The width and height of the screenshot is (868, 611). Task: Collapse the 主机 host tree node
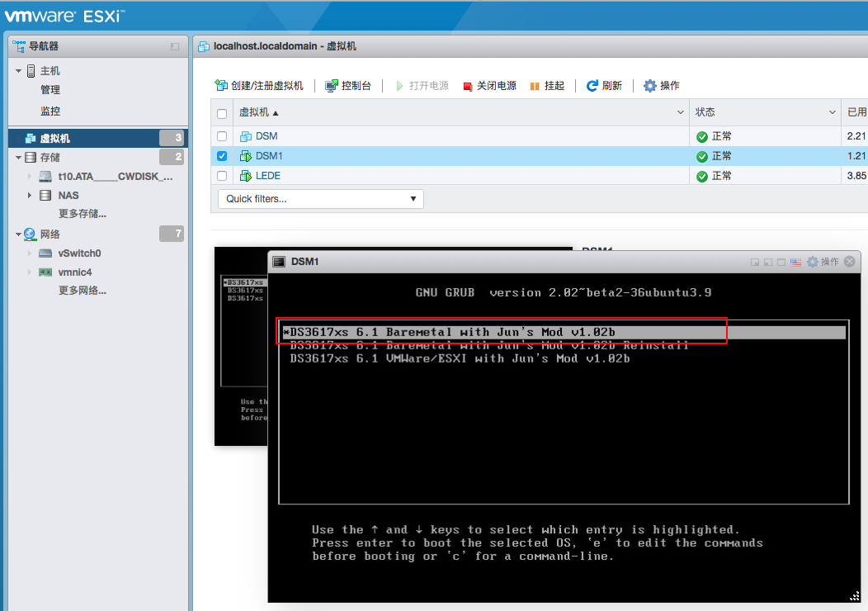(18, 71)
